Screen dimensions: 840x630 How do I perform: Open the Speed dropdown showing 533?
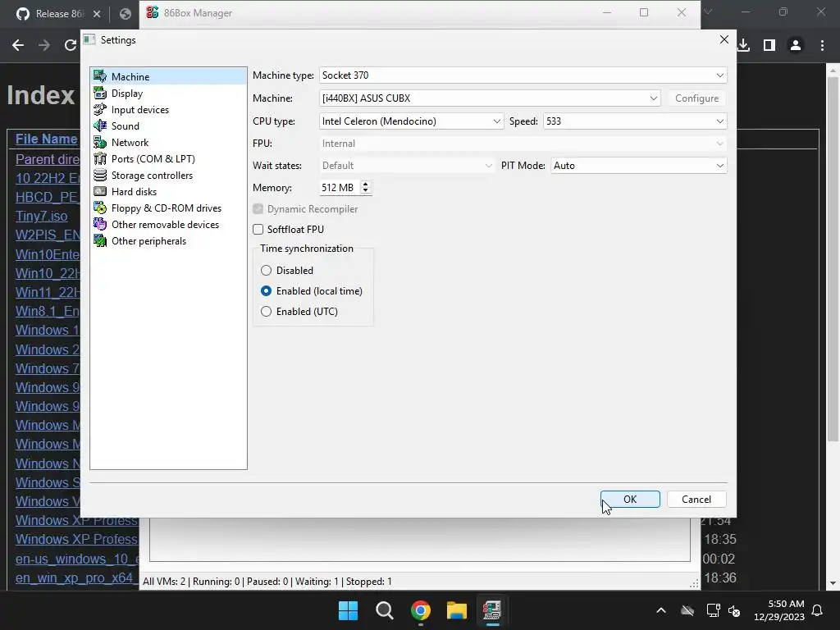pos(635,121)
